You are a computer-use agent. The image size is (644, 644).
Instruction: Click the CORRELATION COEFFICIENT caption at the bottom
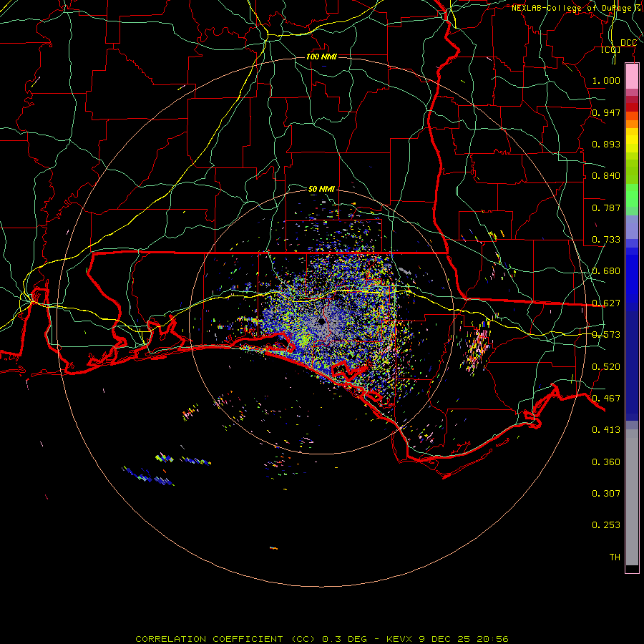tap(322, 639)
